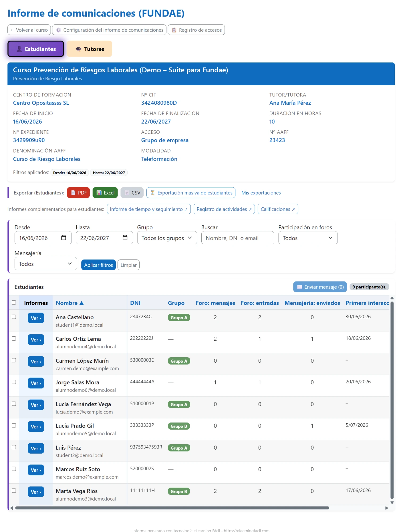The height and width of the screenshot is (532, 399).
Task: Select the Estudiantes tab
Action: coord(36,49)
